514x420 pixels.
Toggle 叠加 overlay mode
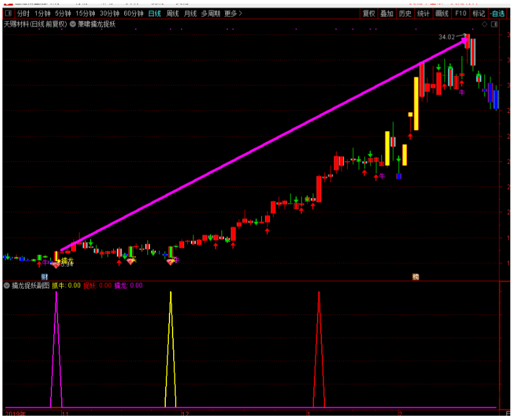pyautogui.click(x=387, y=13)
